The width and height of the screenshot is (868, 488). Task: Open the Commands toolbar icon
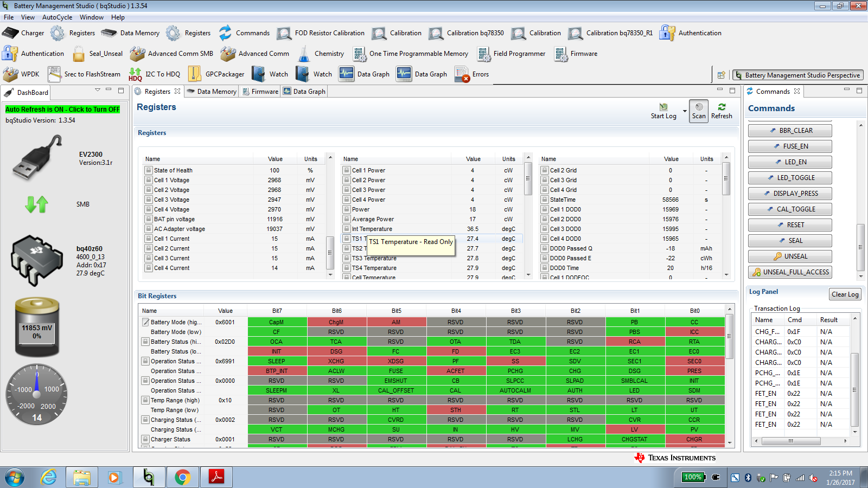[x=225, y=33]
